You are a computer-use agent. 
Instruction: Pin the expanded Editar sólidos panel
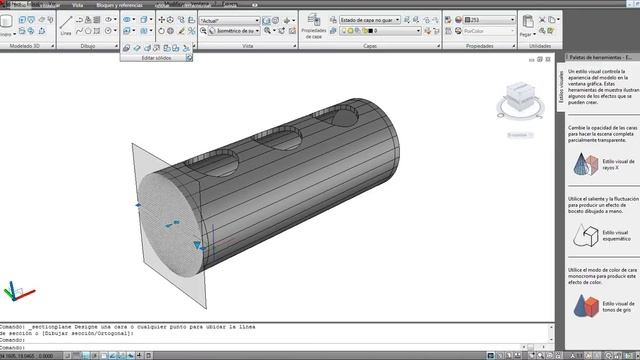click(189, 58)
